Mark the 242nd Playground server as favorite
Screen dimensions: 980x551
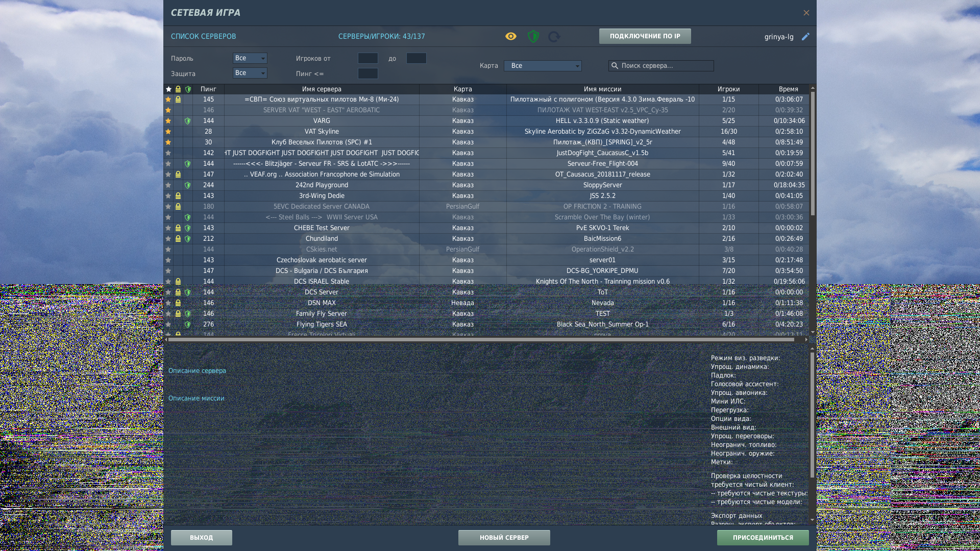pyautogui.click(x=168, y=185)
